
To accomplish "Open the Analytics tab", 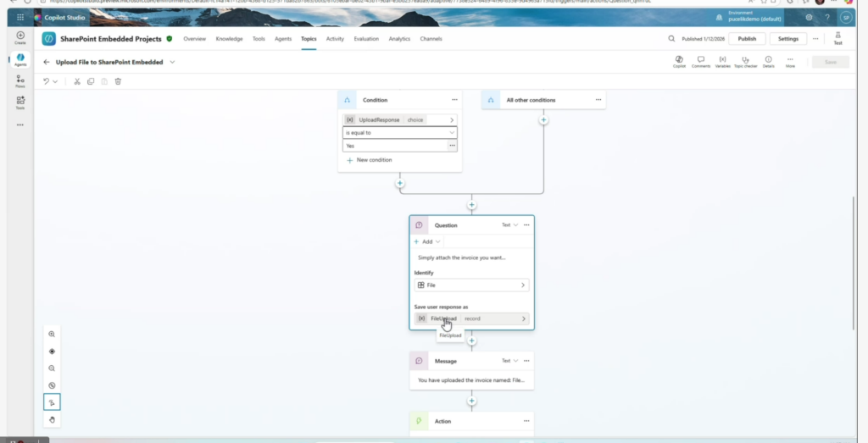I will point(399,39).
